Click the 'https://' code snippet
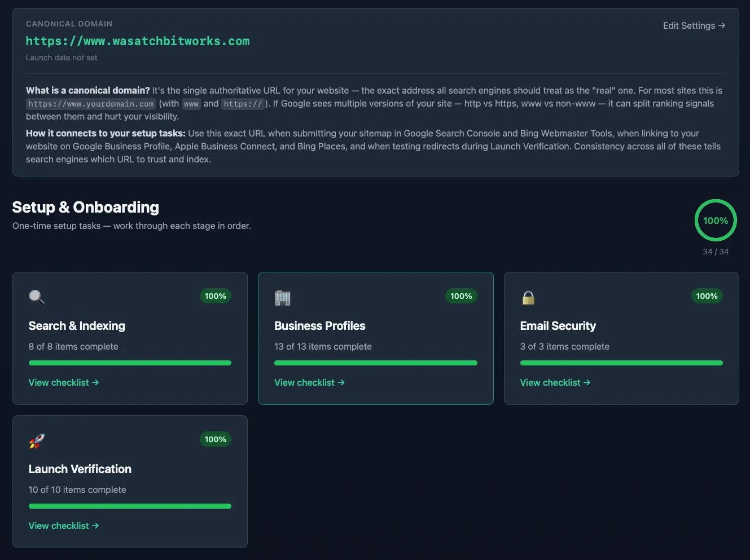 (243, 104)
